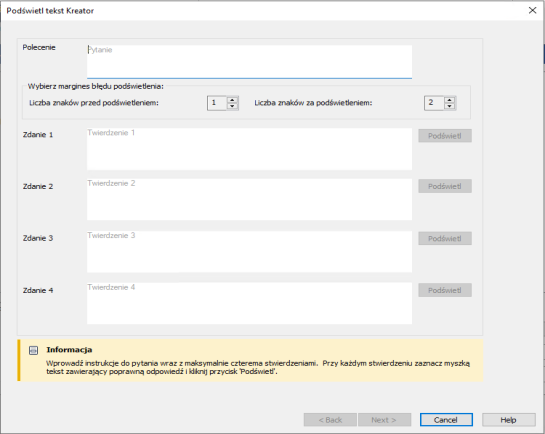Increase characters after highlight stepper
The image size is (545, 434).
pyautogui.click(x=449, y=100)
